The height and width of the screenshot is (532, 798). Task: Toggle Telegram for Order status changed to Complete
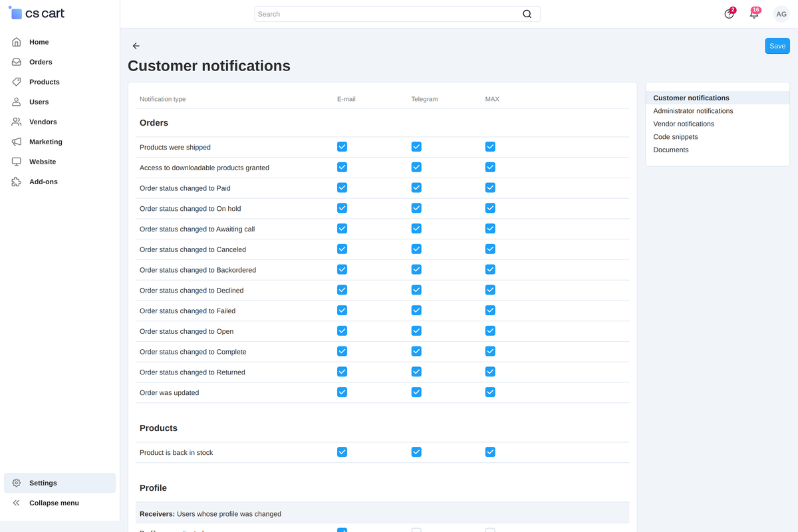click(x=416, y=351)
